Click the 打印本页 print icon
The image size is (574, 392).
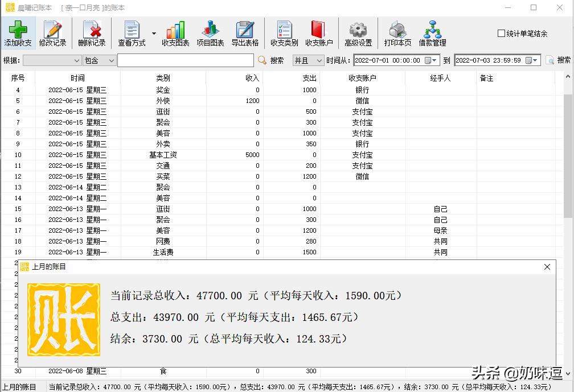[x=397, y=32]
